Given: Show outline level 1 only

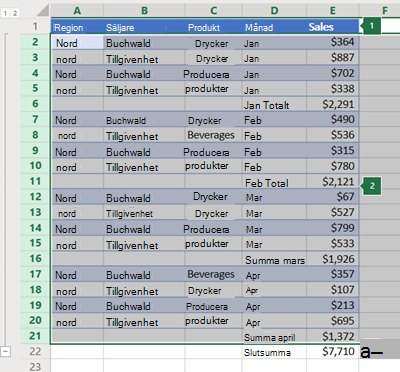Looking at the screenshot, I should point(5,13).
